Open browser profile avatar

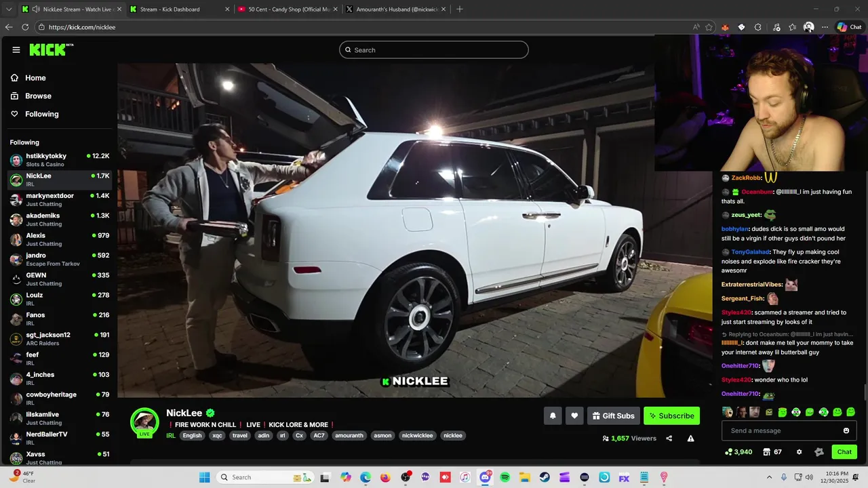[808, 27]
